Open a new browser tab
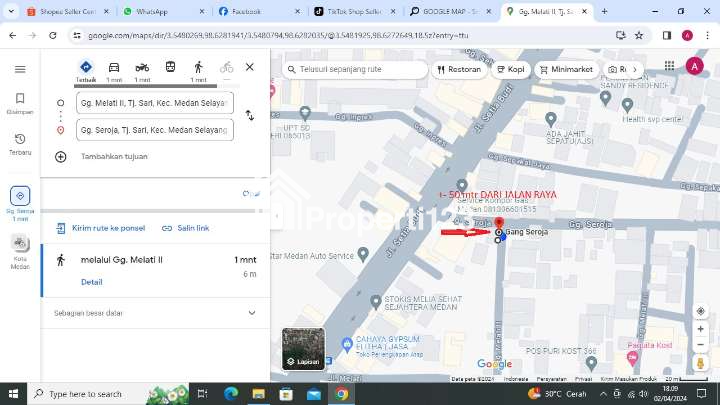This screenshot has height=405, width=720. [x=604, y=11]
